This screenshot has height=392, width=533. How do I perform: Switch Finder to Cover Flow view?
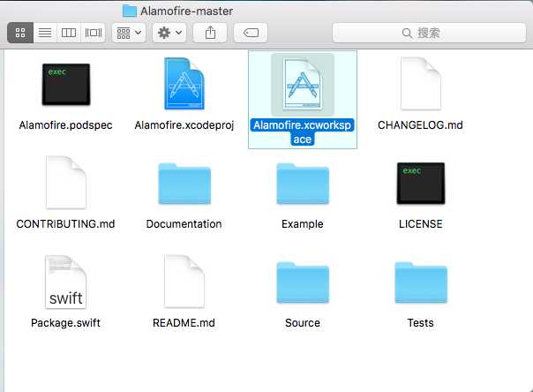(94, 33)
